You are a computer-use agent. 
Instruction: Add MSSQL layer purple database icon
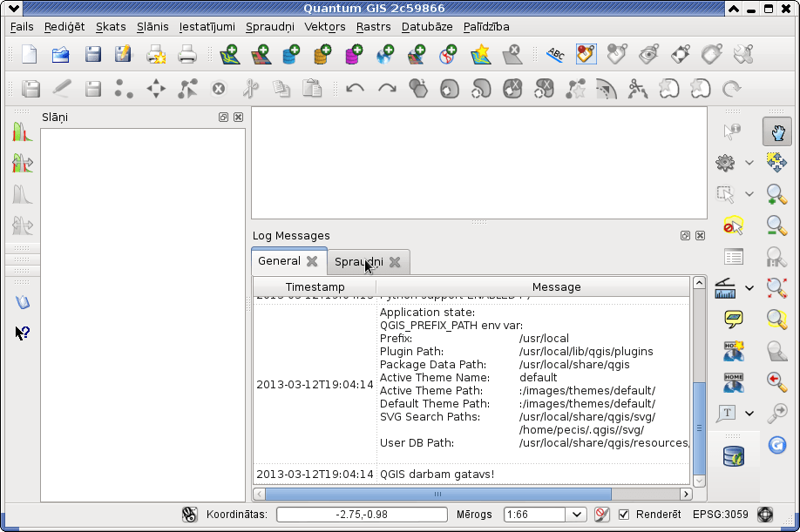pos(354,54)
